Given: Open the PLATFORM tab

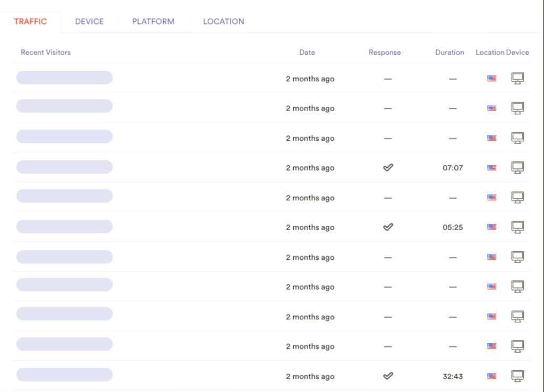Looking at the screenshot, I should click(153, 21).
